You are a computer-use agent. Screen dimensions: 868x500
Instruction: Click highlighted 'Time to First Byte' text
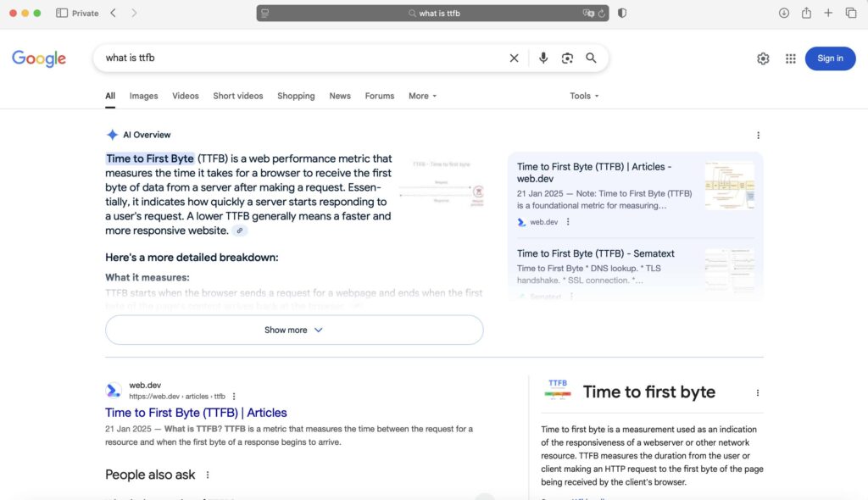150,159
